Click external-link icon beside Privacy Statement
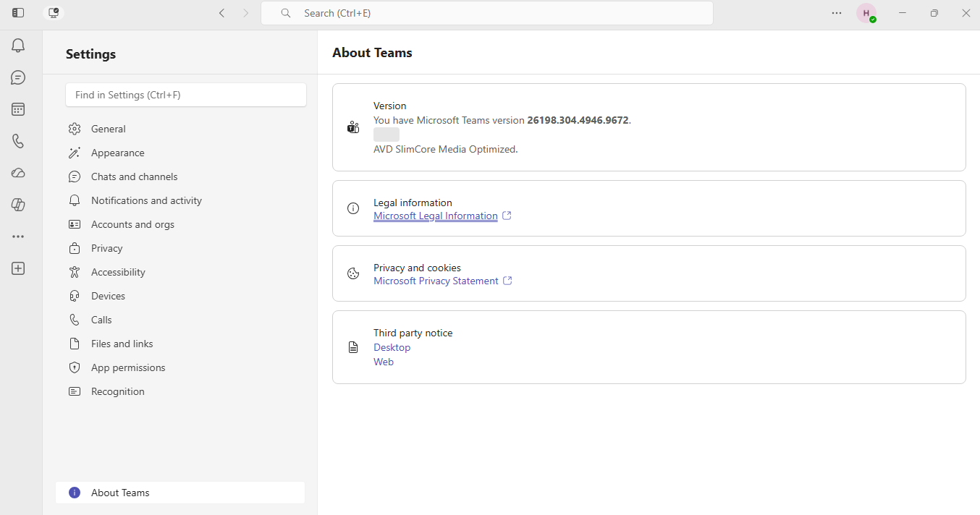The height and width of the screenshot is (515, 980). pyautogui.click(x=507, y=281)
